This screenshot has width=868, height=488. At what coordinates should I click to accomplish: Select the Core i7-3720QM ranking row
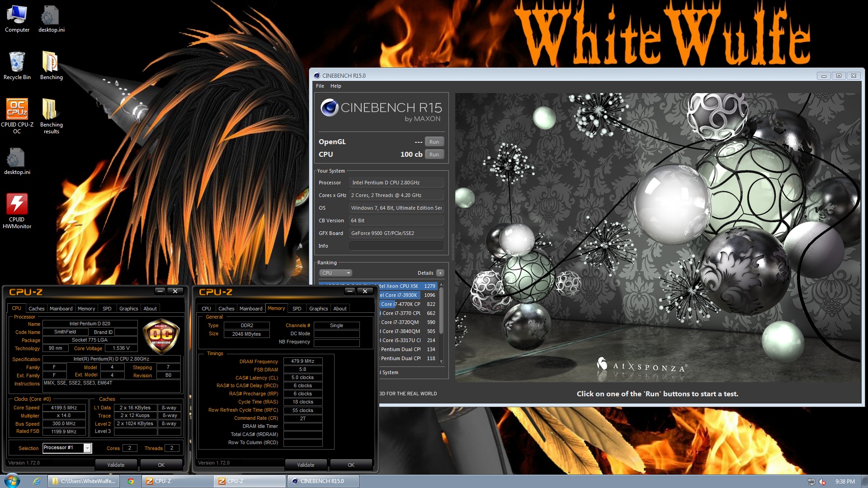pos(408,322)
